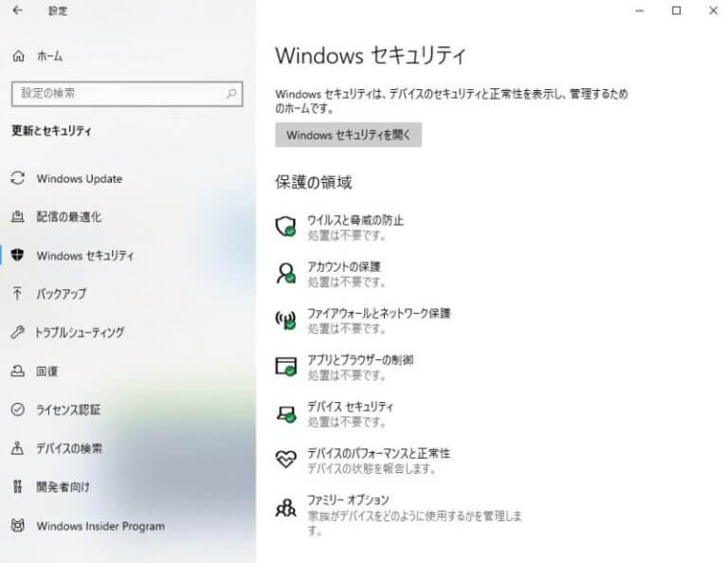
Task: Click 処置は不要です under ウイルスと脅威の防止
Action: click(x=346, y=236)
